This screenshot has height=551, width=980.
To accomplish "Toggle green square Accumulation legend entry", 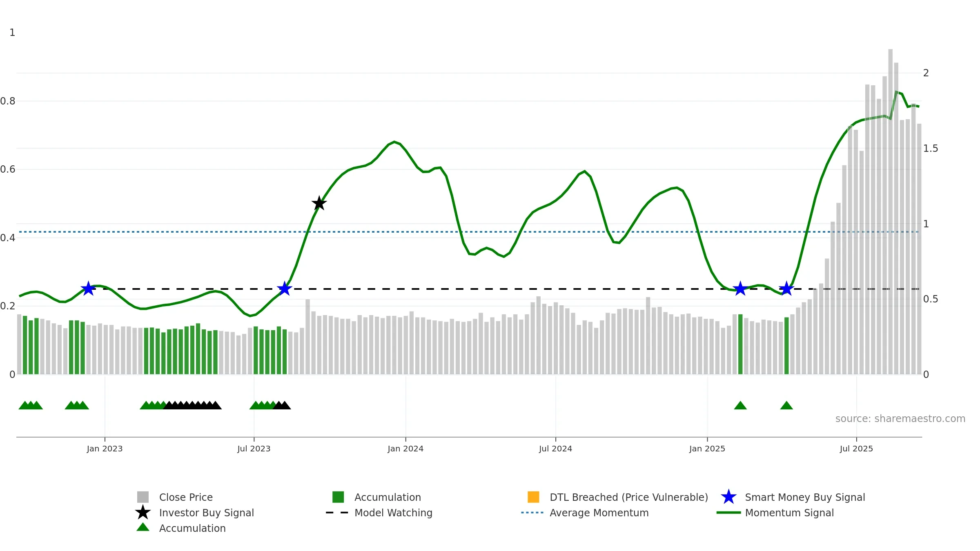I will tap(376, 497).
